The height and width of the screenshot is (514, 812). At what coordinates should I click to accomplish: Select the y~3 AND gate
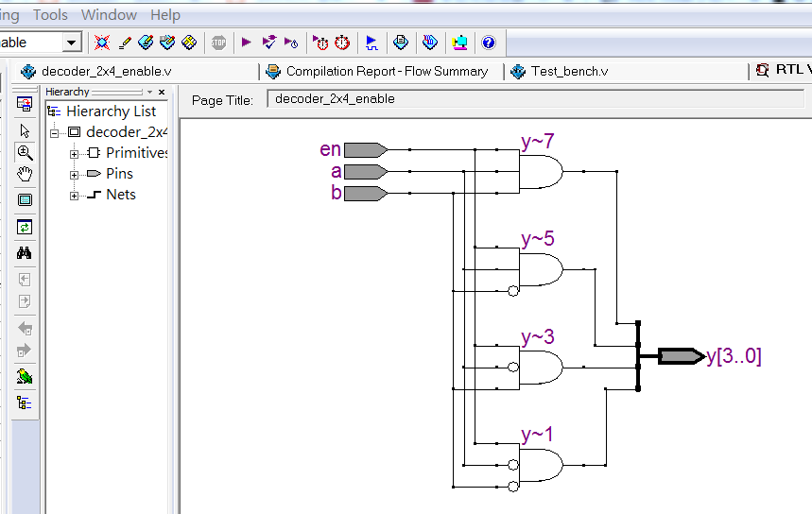[541, 367]
